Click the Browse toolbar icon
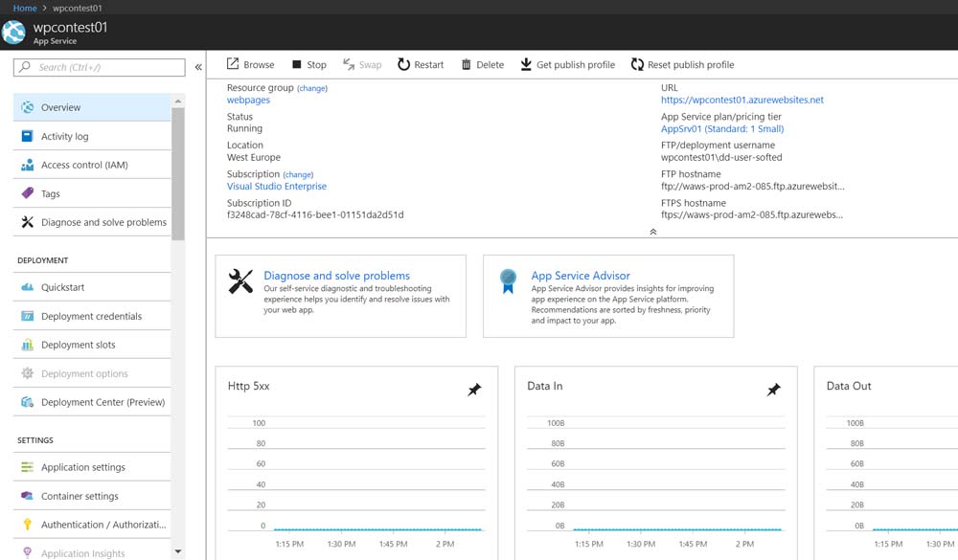This screenshot has height=560, width=958. [x=233, y=64]
